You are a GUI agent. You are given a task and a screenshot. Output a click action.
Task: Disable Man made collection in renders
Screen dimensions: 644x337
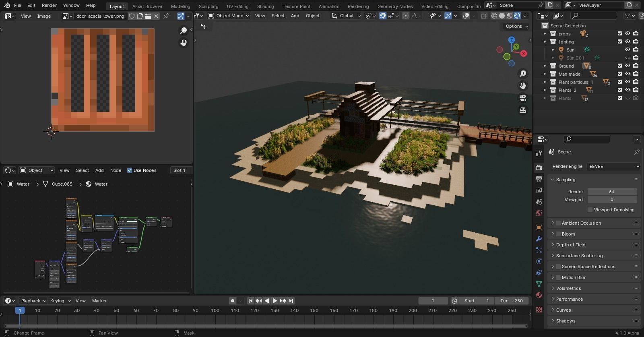tap(636, 74)
